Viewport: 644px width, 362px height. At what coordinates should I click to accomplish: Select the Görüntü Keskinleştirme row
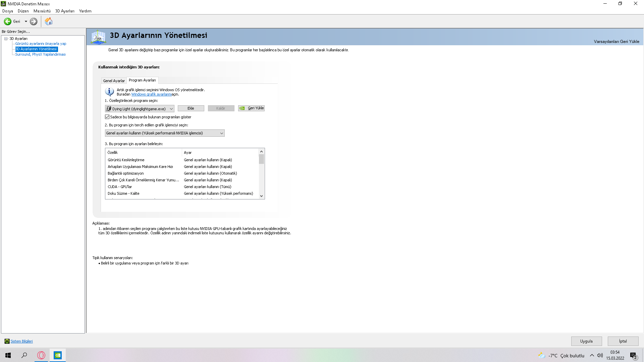click(x=182, y=160)
